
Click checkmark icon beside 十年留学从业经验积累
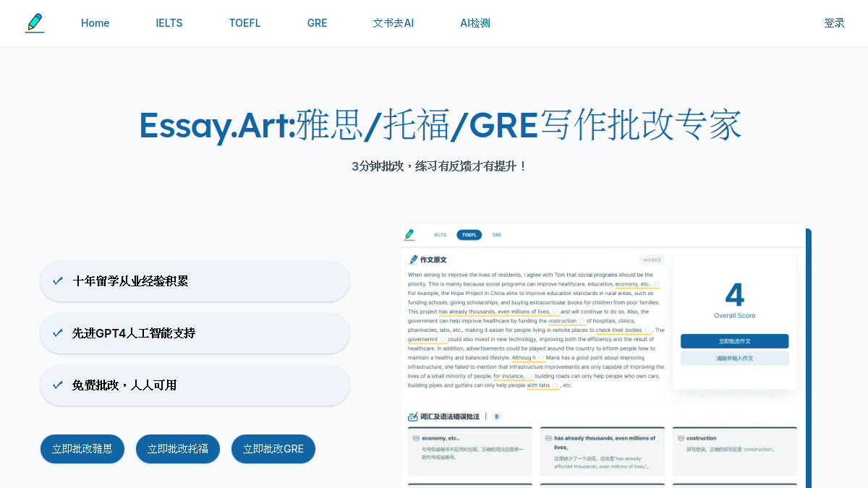tap(58, 281)
